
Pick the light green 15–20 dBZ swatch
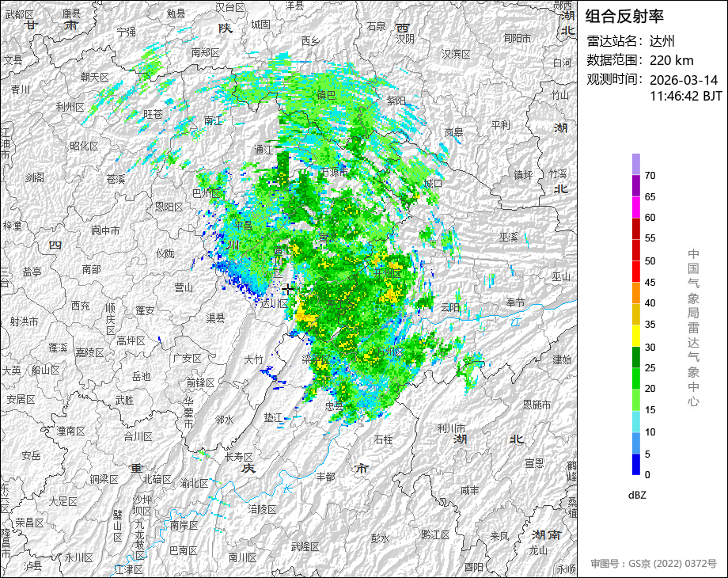636,400
